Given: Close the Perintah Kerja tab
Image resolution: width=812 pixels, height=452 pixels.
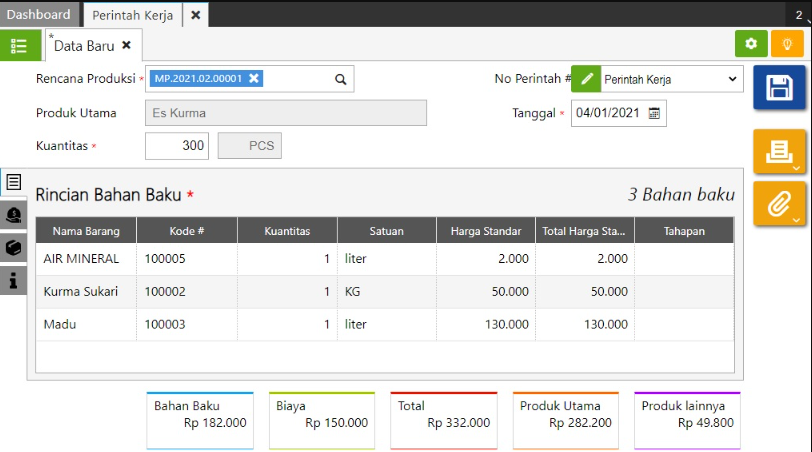Looking at the screenshot, I should 196,15.
